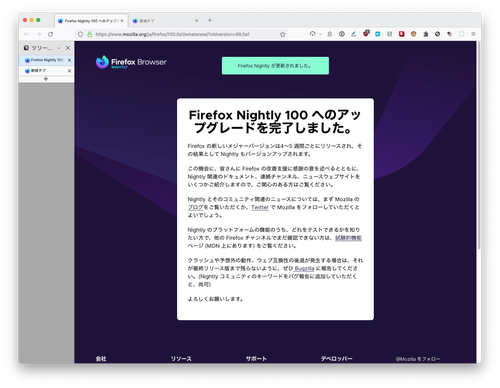Expand the chevron beside the speedometer icon
This screenshot has height=388, width=500.
[x=320, y=34]
